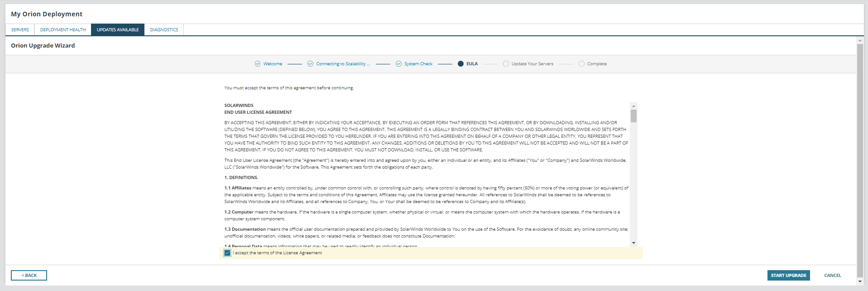Click the My Orion Deployment title
The width and height of the screenshot is (868, 291).
click(47, 14)
